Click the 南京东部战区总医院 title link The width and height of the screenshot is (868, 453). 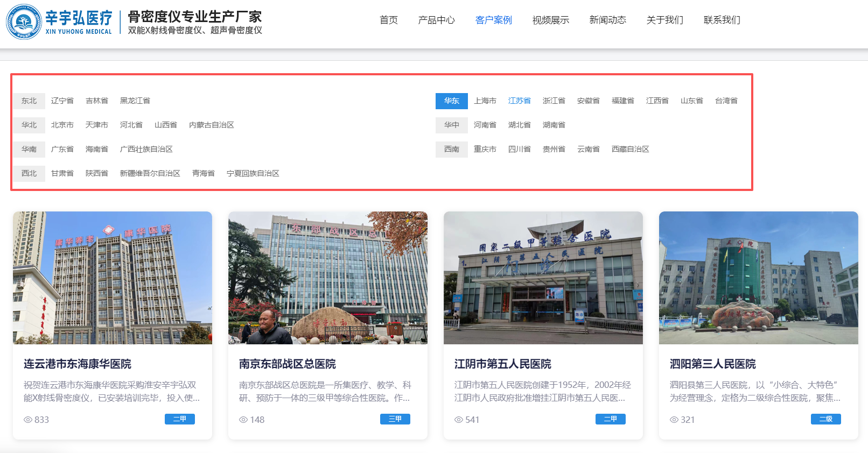click(287, 364)
